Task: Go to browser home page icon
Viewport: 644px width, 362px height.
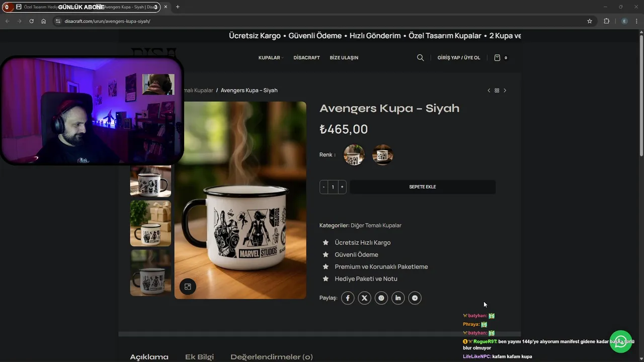Action: pos(44,21)
